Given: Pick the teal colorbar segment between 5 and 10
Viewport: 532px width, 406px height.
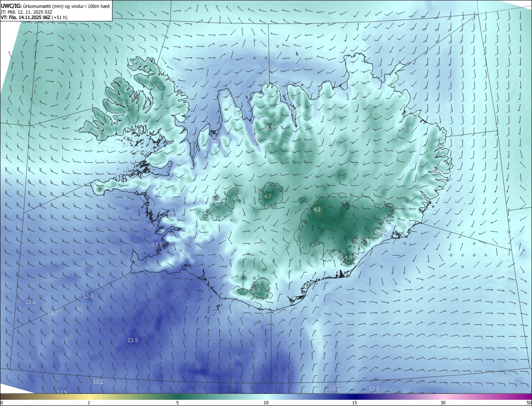Looking at the screenshot, I should pyautogui.click(x=222, y=397).
